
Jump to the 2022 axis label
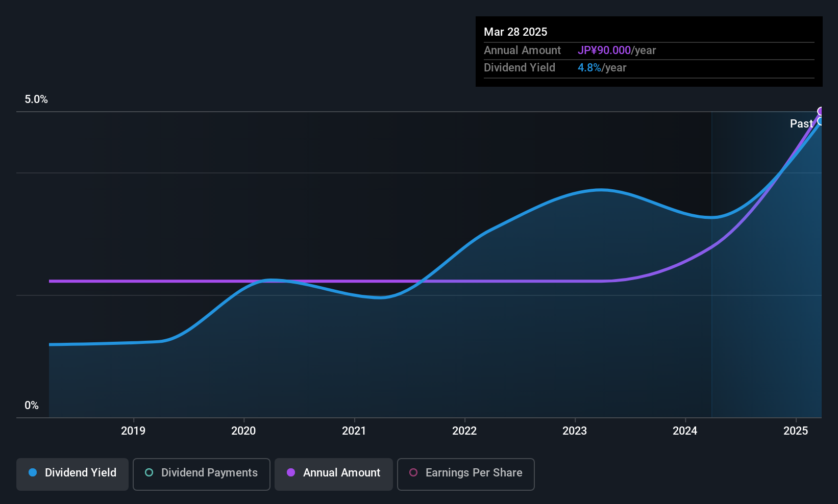tap(464, 431)
